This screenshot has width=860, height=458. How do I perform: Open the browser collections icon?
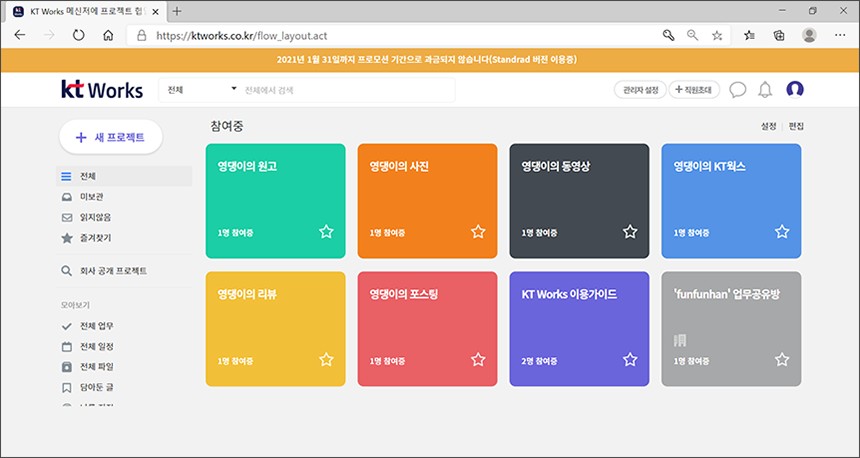click(x=779, y=36)
